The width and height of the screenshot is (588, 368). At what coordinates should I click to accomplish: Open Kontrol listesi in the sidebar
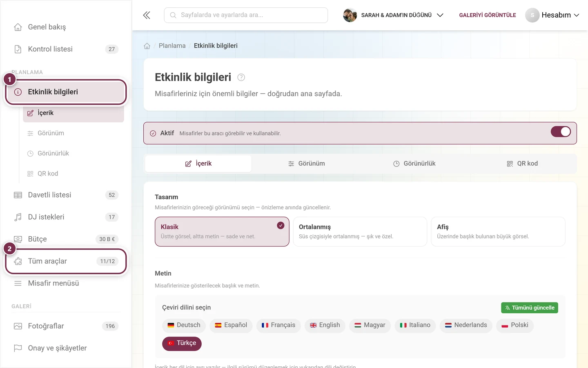(x=66, y=49)
